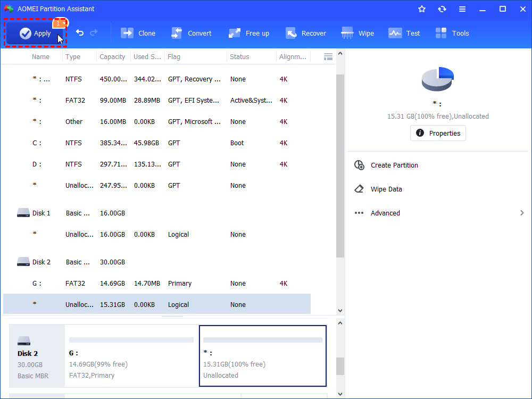
Task: Click the star rating icon in the title bar
Action: 421,9
